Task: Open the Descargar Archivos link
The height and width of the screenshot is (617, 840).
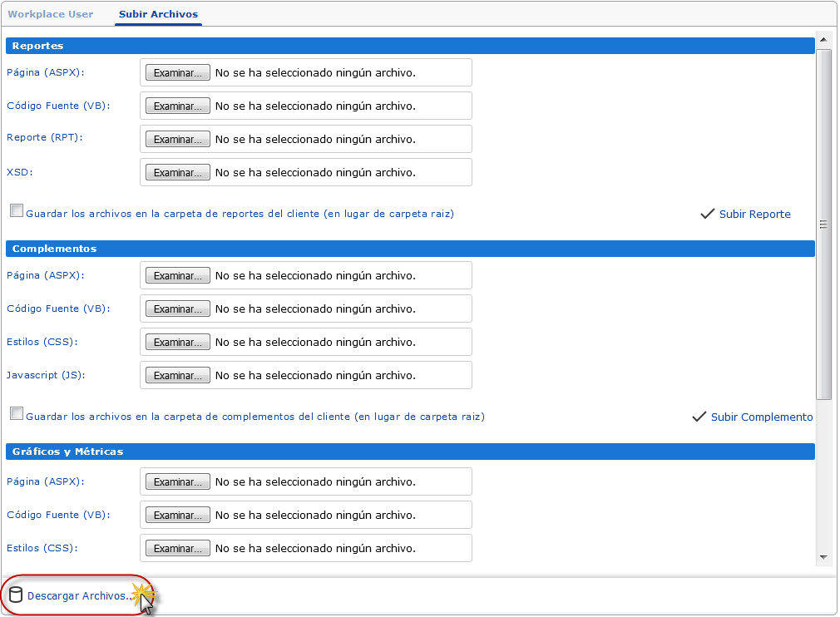Action: 79,595
